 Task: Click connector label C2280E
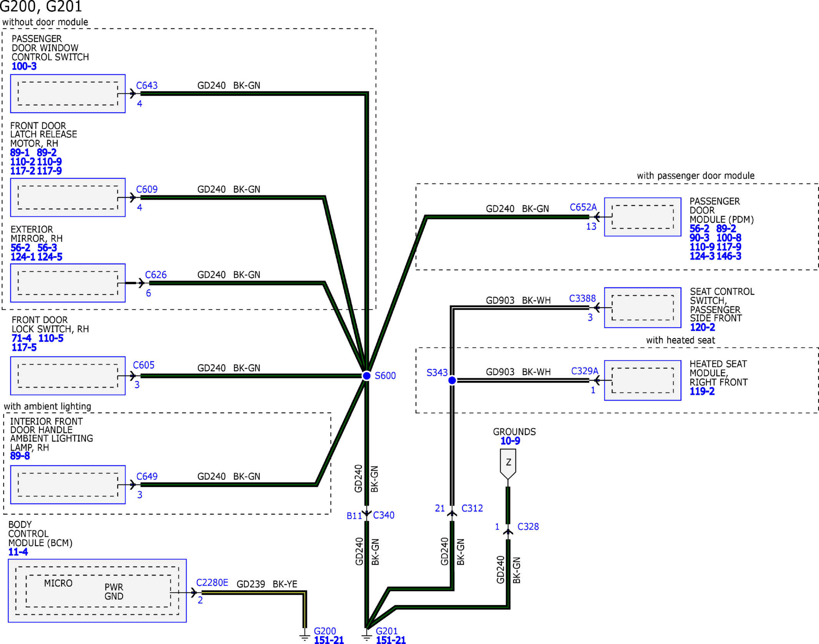212,583
